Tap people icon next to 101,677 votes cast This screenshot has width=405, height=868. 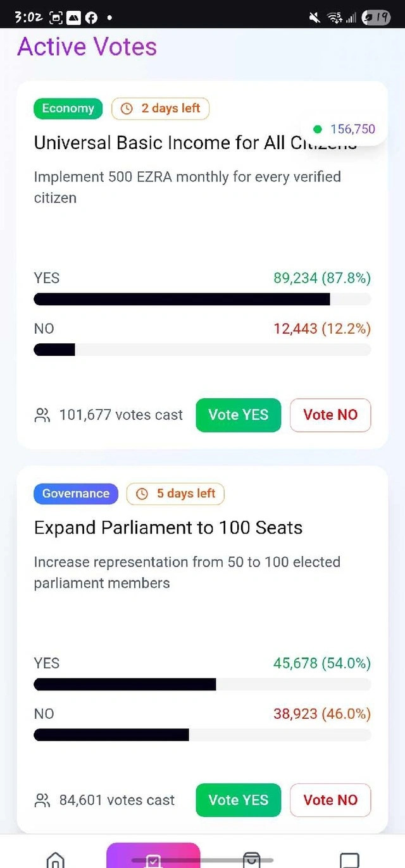coord(42,415)
